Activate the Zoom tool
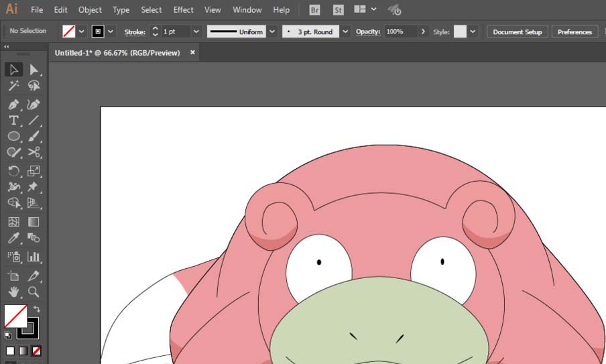 [x=34, y=292]
